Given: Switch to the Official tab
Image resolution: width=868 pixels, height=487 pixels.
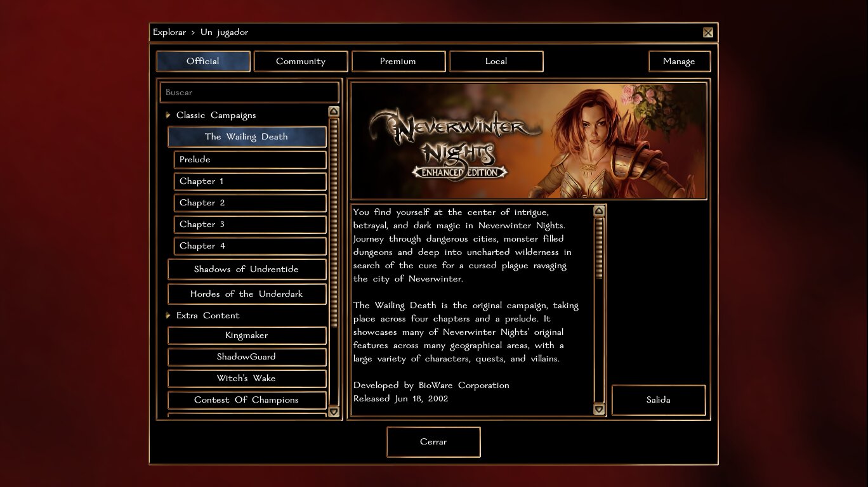Looking at the screenshot, I should coord(203,62).
